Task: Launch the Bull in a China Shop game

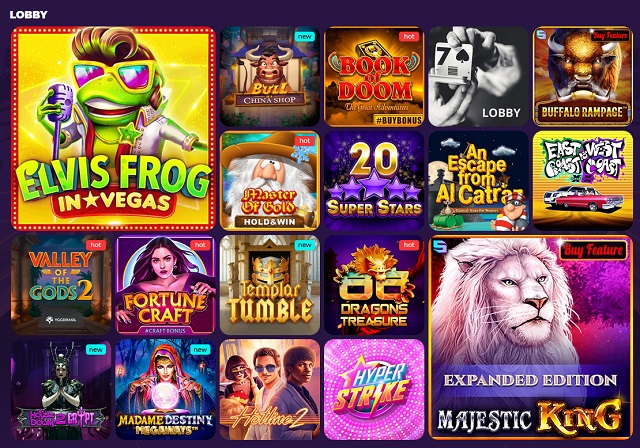Action: 270,76
